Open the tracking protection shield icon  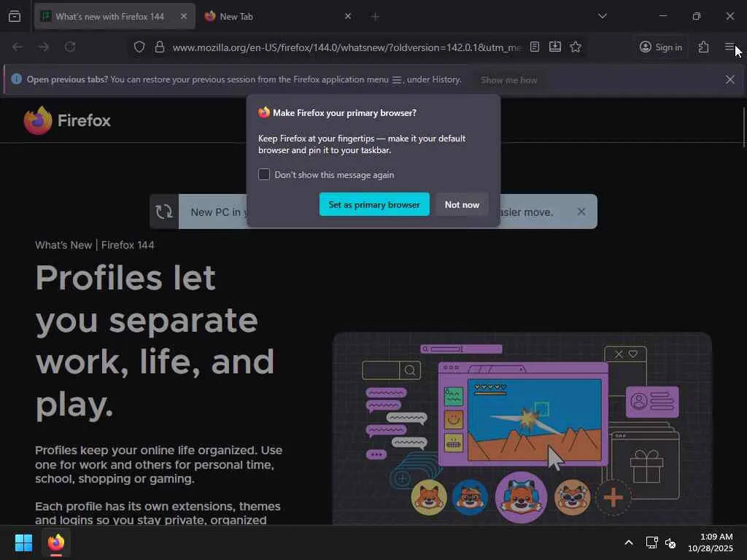pos(139,47)
